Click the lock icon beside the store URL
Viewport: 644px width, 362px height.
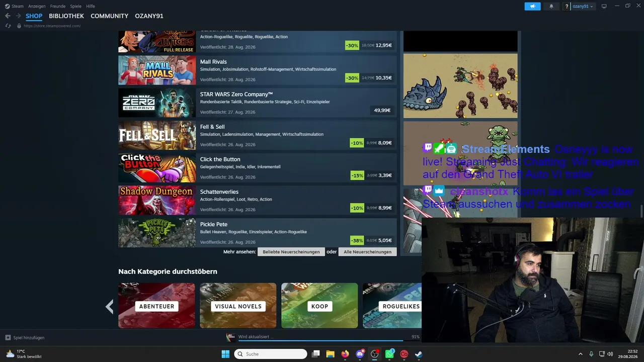click(19, 26)
